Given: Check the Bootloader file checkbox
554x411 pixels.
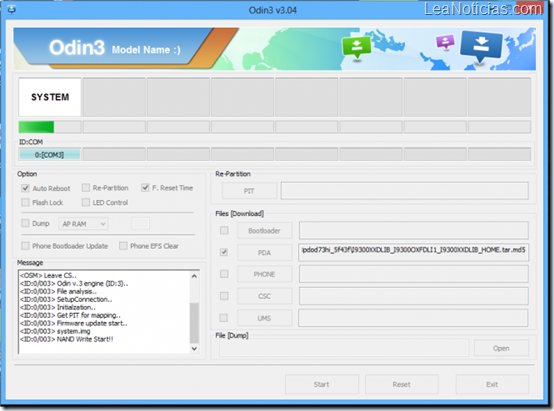Looking at the screenshot, I should (x=224, y=230).
